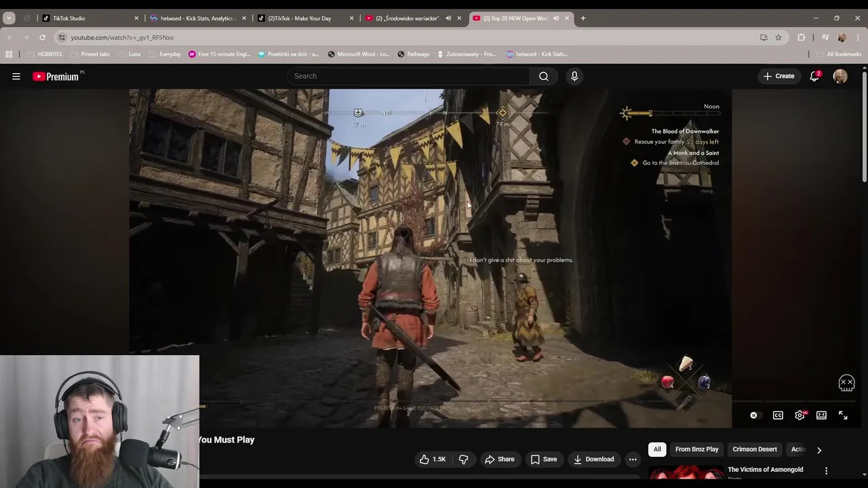The image size is (868, 488).
Task: Show more topic chips with right arrow
Action: 818,449
